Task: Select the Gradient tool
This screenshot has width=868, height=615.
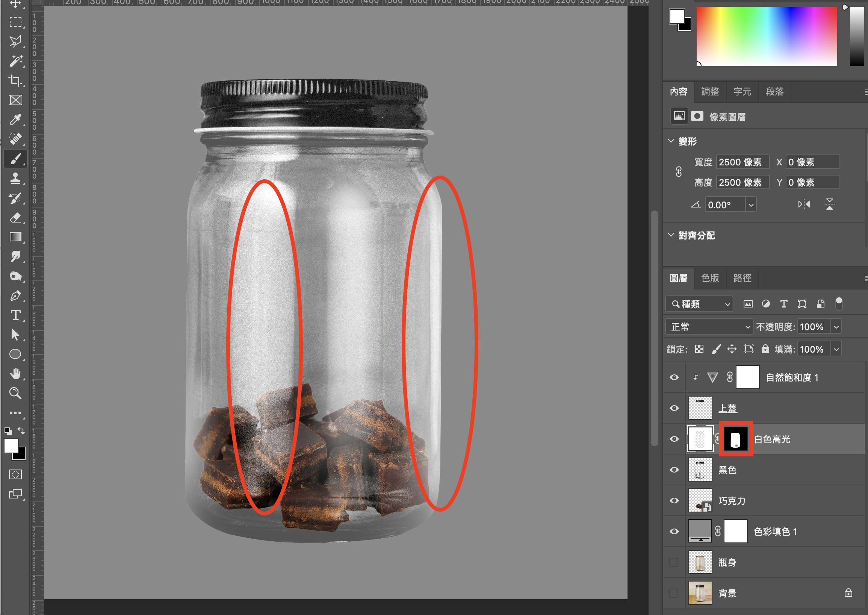Action: point(15,237)
